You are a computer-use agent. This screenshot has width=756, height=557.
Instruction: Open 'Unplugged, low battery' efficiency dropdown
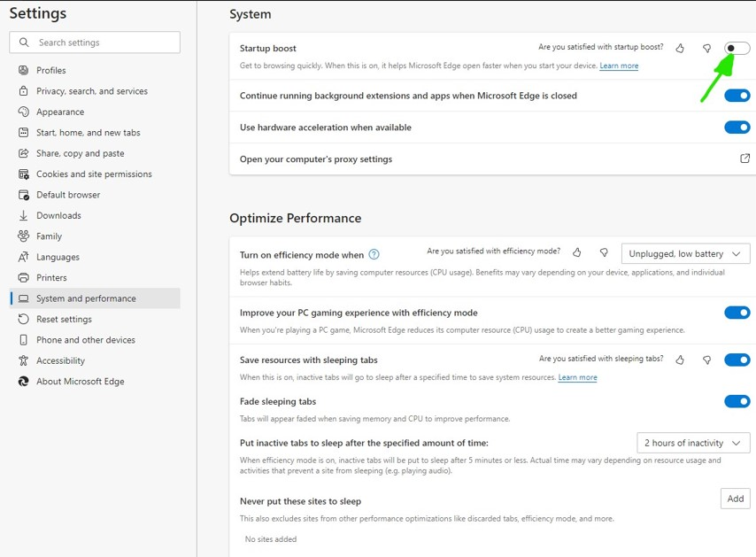pyautogui.click(x=685, y=254)
